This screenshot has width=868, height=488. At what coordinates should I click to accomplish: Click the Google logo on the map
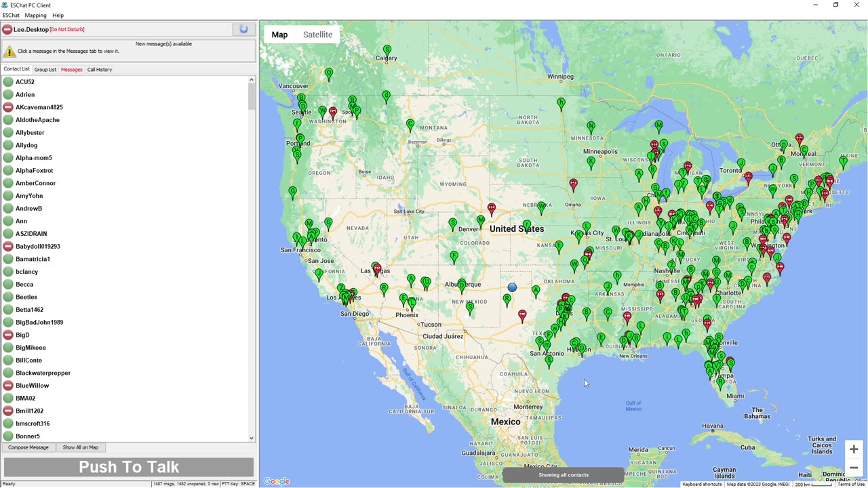[277, 481]
